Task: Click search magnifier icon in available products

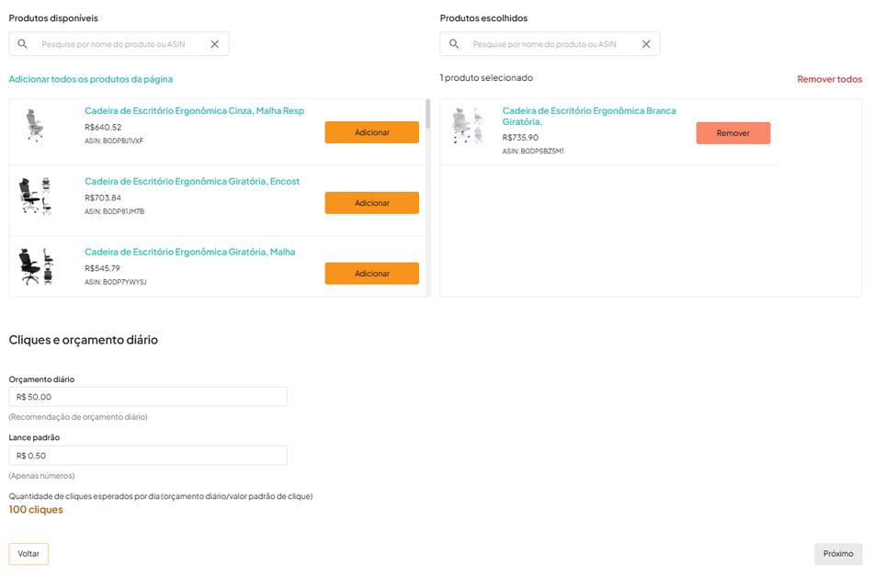Action: pyautogui.click(x=23, y=44)
